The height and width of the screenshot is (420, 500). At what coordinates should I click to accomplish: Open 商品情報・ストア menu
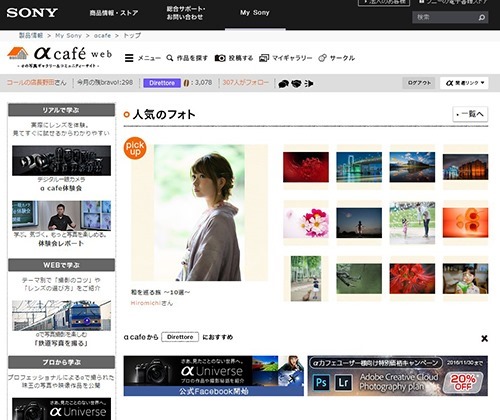[114, 13]
